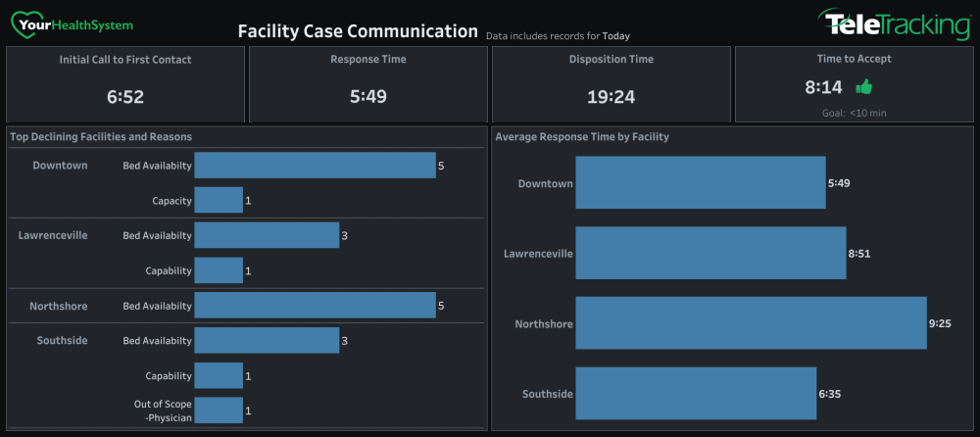This screenshot has height=437, width=980.
Task: Click the green thumbs-up icon
Action: (x=863, y=87)
